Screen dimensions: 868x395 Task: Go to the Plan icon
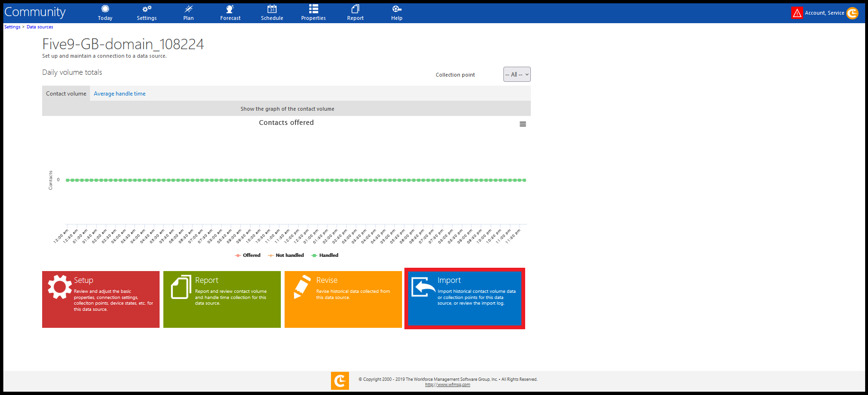click(188, 9)
